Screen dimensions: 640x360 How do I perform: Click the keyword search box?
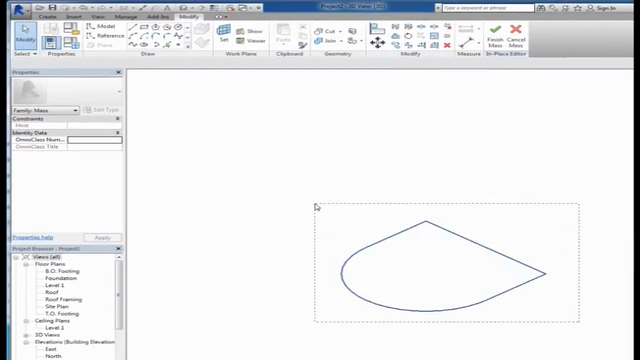click(x=488, y=8)
